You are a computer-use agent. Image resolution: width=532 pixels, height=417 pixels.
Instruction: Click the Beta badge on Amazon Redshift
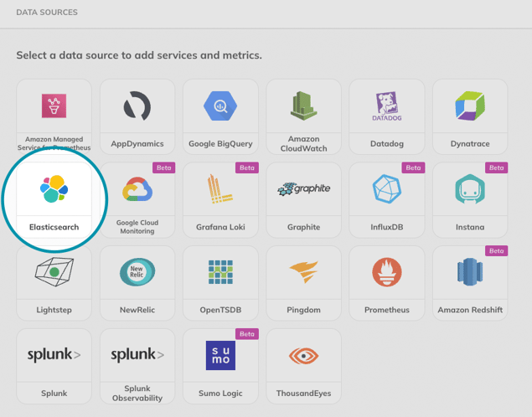496,251
